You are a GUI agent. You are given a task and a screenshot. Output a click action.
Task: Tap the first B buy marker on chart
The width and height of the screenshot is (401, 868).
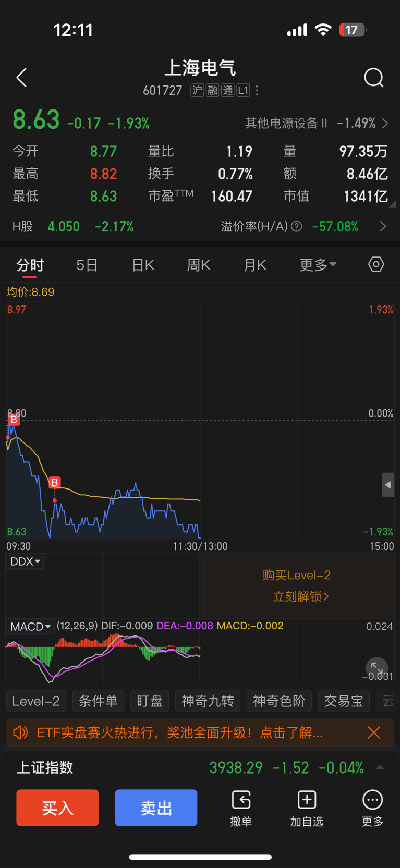(x=14, y=420)
